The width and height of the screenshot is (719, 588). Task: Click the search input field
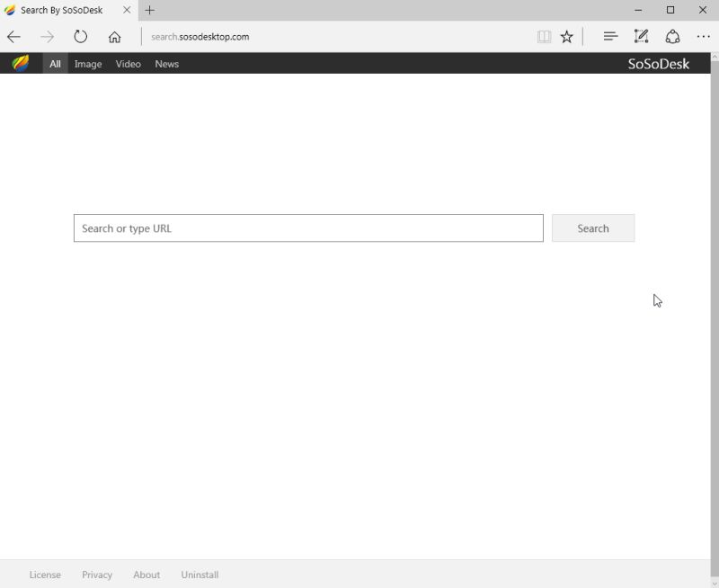[x=309, y=228]
